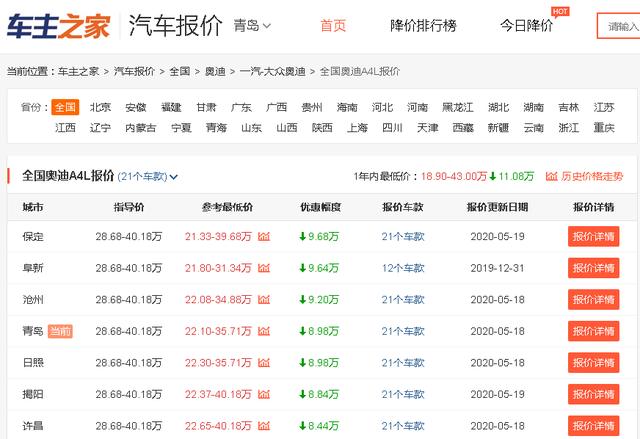Filter by 北京 province
Image resolution: width=640 pixels, height=439 pixels.
click(100, 107)
